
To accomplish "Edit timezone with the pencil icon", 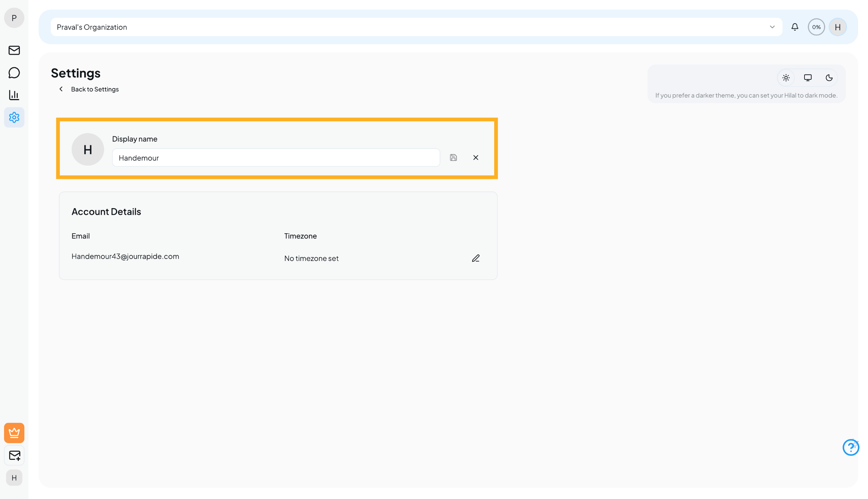I will [476, 258].
